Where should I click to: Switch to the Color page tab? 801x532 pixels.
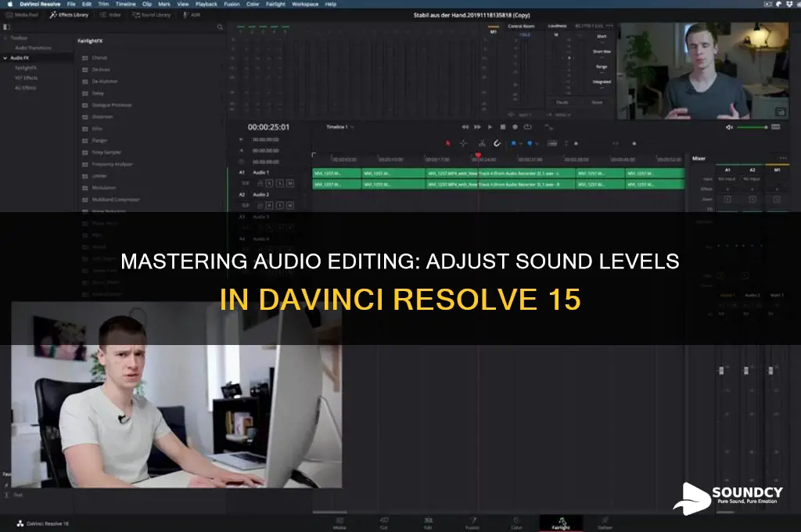coord(516,523)
